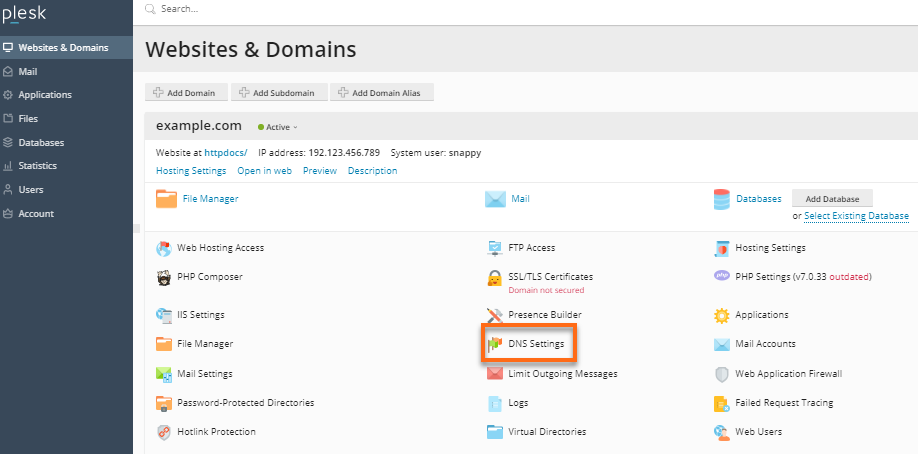Open the File Manager large folder icon
Viewport: 918px width, 454px height.
(166, 199)
